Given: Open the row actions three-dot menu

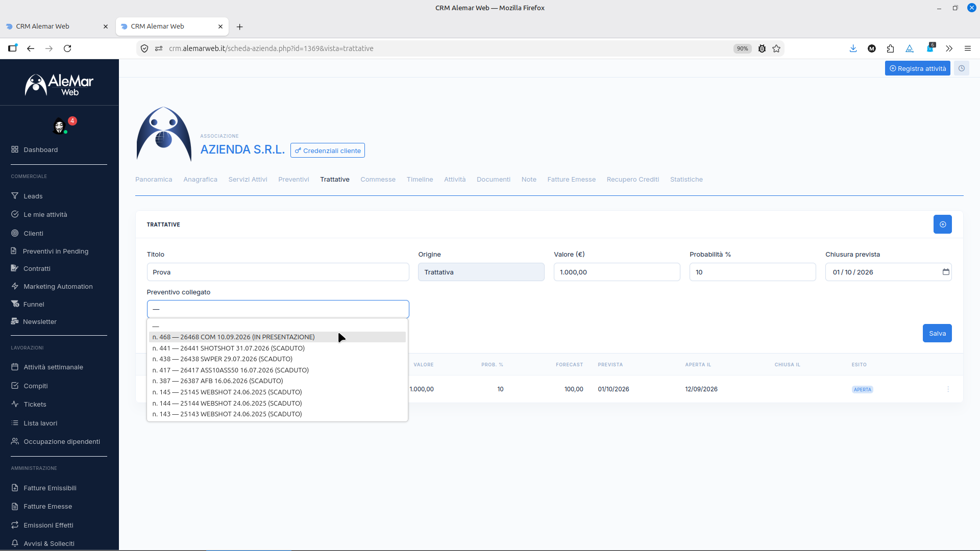Looking at the screenshot, I should 948,389.
